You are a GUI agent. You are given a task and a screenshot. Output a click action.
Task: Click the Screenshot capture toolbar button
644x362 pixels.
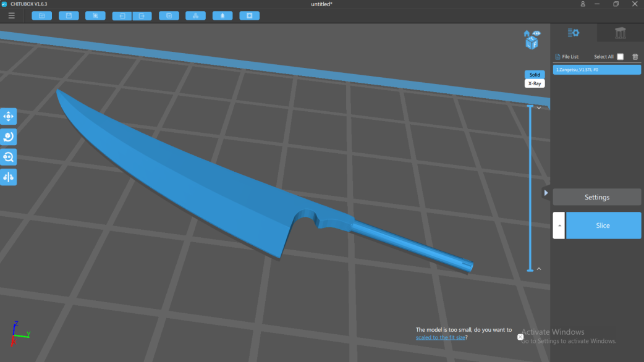click(95, 15)
